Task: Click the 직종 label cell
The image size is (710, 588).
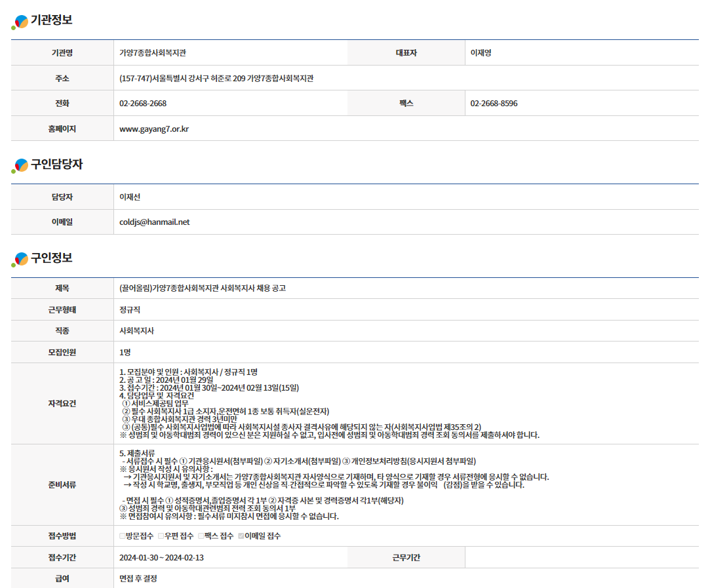Action: [x=62, y=331]
